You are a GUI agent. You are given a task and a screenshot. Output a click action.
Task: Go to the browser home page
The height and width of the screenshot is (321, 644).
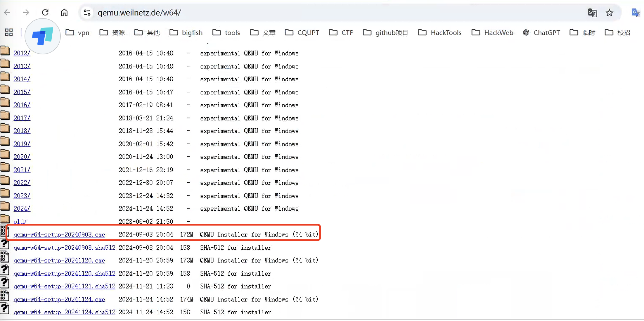64,13
